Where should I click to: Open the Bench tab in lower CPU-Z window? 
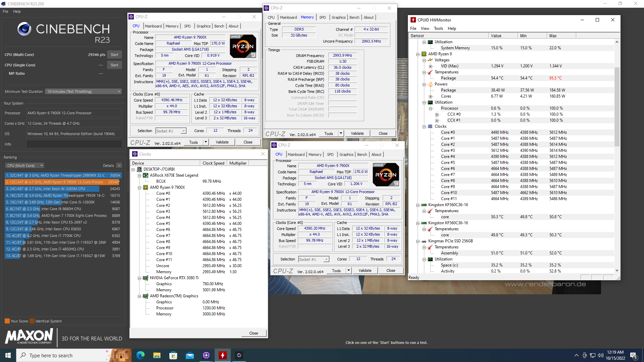(362, 155)
